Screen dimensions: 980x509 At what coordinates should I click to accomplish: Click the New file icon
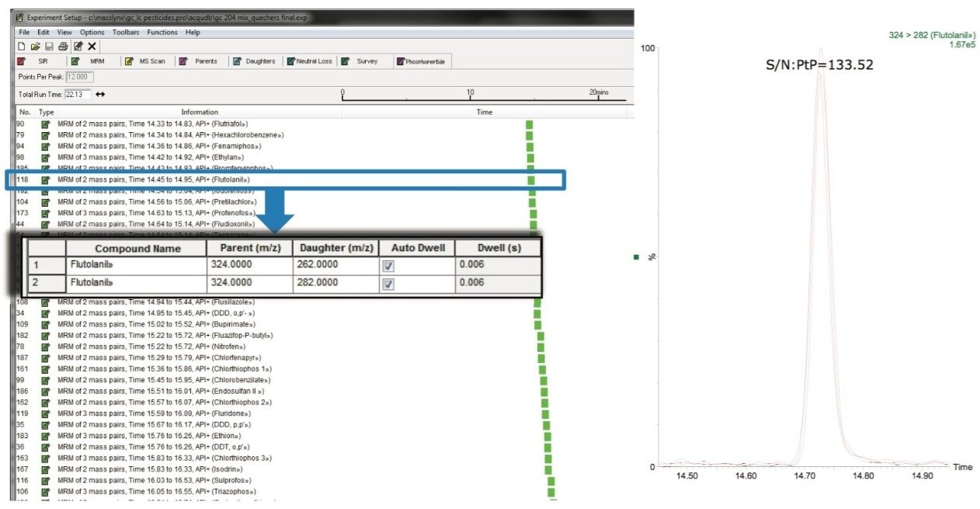[x=22, y=47]
